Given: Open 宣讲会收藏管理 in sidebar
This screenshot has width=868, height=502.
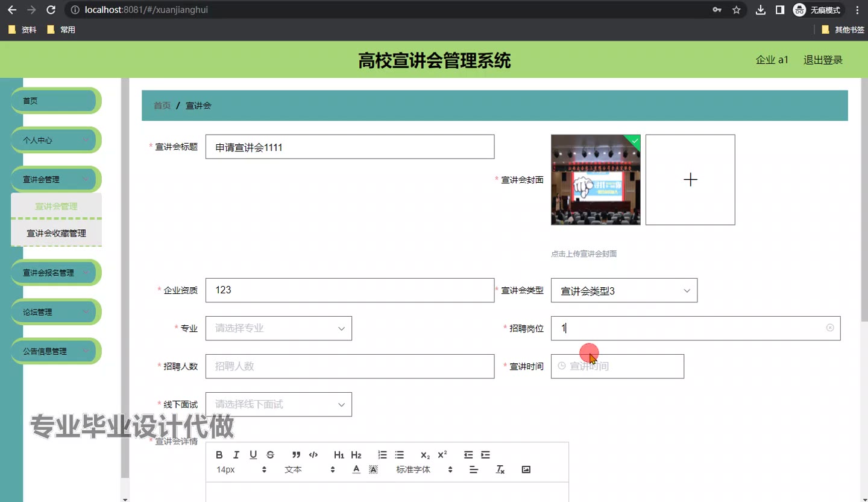Looking at the screenshot, I should pos(56,234).
